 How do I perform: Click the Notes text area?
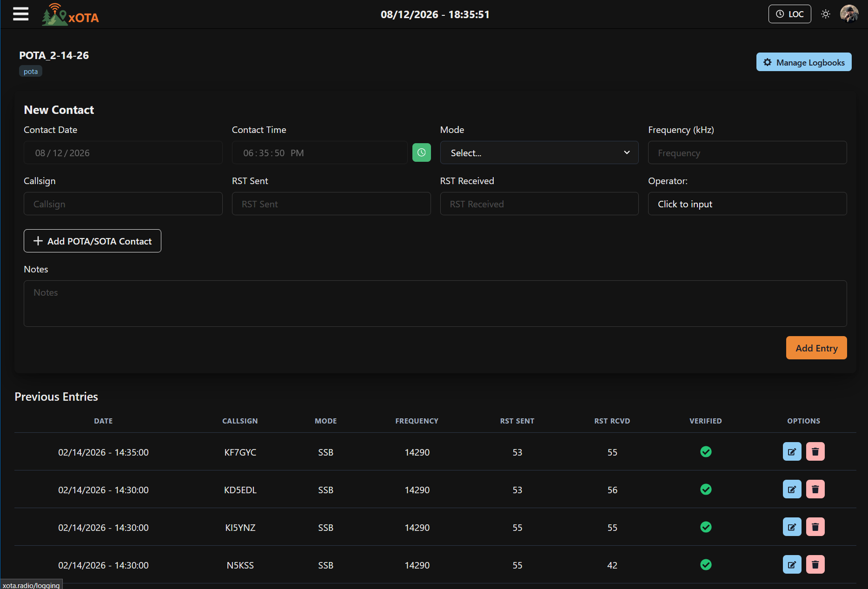point(435,304)
